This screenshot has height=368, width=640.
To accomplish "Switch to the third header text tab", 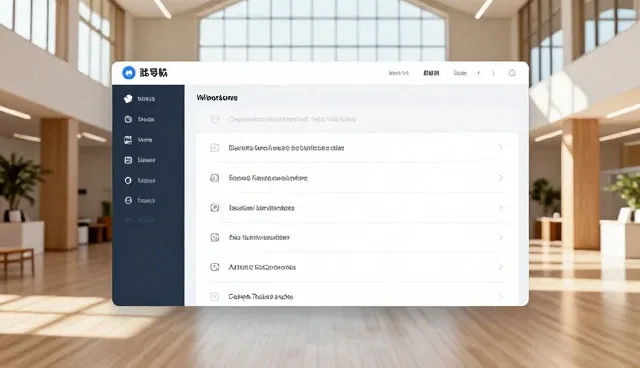I will coord(460,73).
